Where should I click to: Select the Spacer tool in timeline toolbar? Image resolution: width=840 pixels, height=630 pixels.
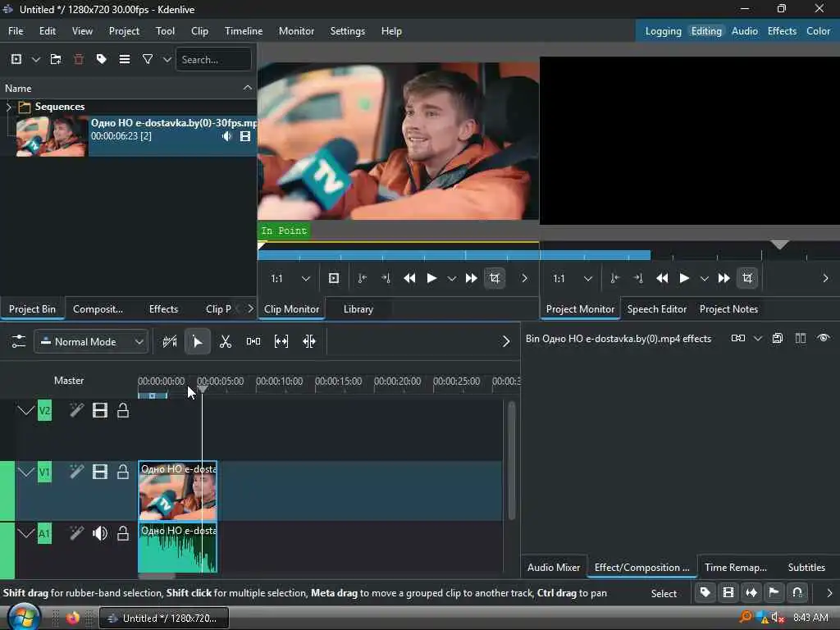(x=253, y=342)
